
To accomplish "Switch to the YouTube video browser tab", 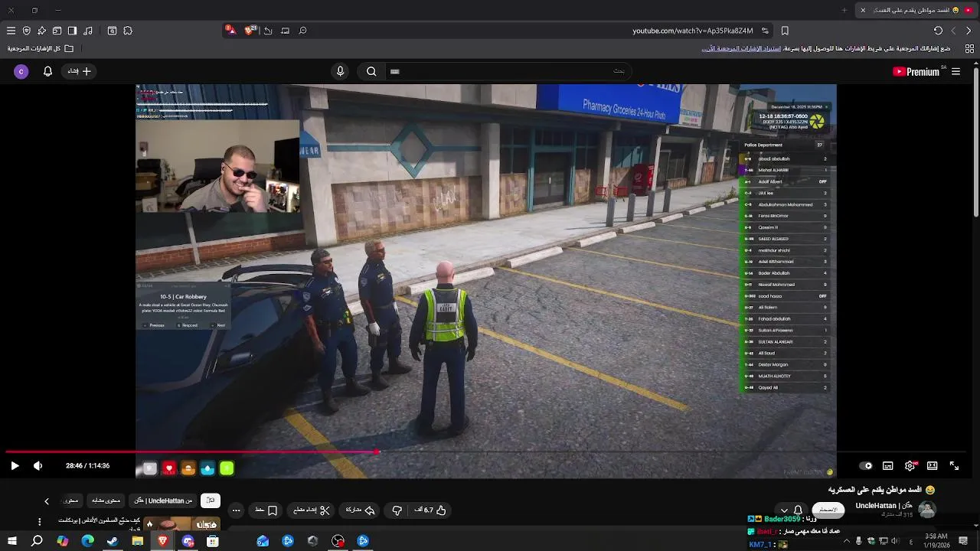I will click(x=917, y=10).
